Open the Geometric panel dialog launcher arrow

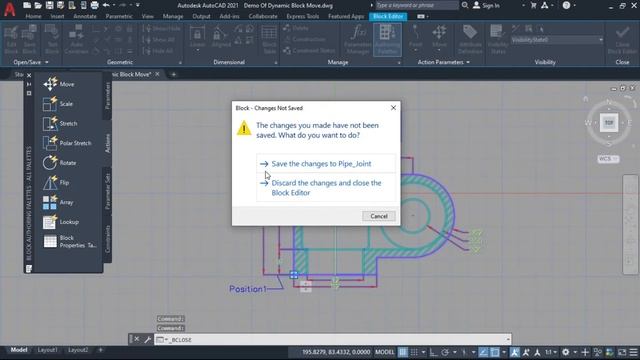coord(180,63)
